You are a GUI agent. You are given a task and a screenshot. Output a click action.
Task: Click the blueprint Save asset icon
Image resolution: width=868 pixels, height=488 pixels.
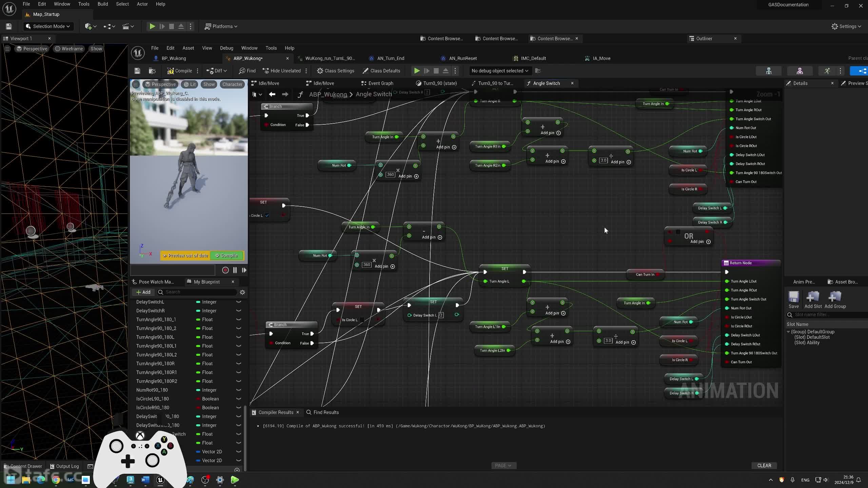pos(137,70)
